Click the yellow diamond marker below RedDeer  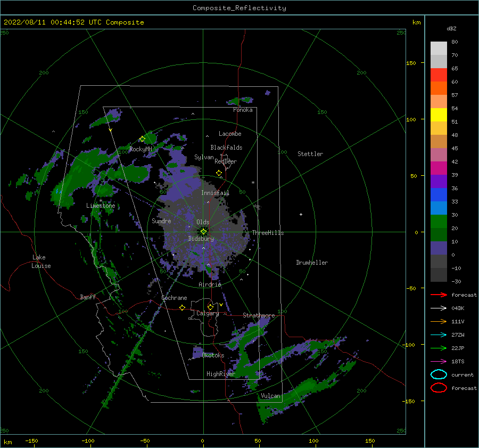pos(219,173)
